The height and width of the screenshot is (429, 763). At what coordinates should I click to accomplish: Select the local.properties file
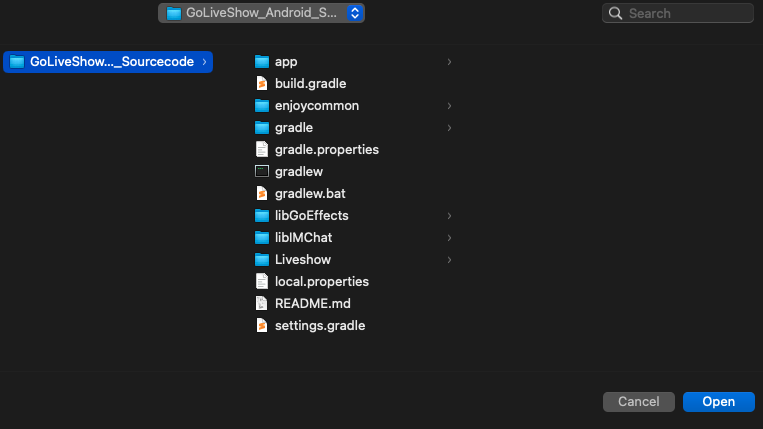321,282
